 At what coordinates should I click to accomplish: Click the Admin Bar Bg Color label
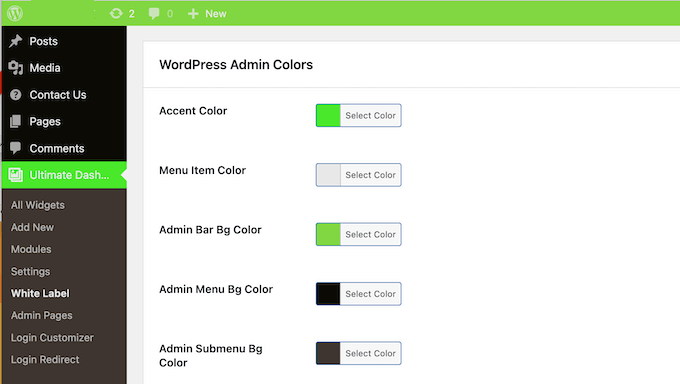(210, 230)
